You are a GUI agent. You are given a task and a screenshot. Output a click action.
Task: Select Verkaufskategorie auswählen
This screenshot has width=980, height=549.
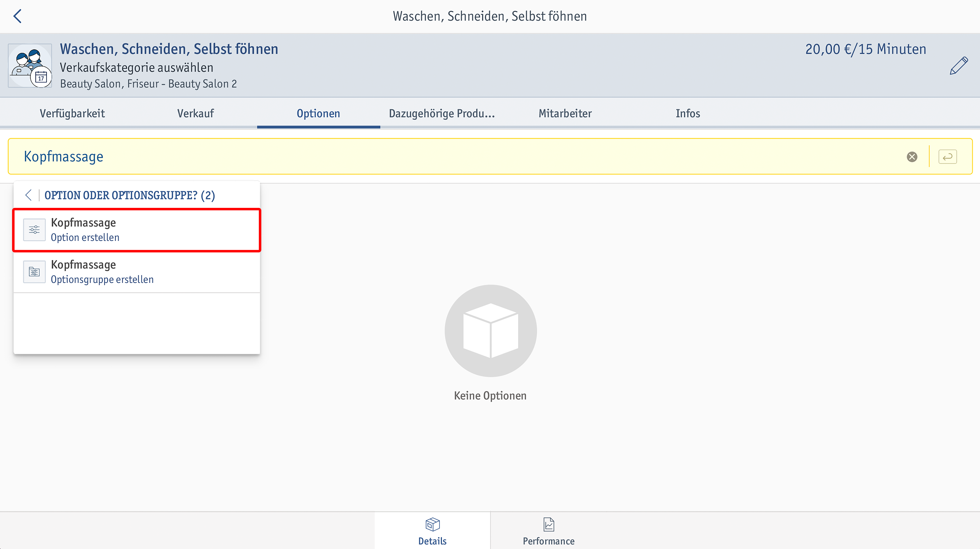[x=137, y=67]
